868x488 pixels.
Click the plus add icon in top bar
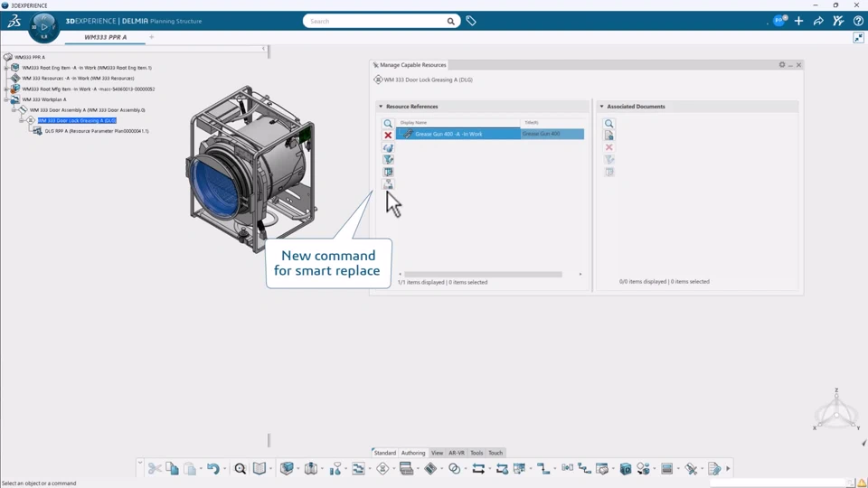coord(798,21)
